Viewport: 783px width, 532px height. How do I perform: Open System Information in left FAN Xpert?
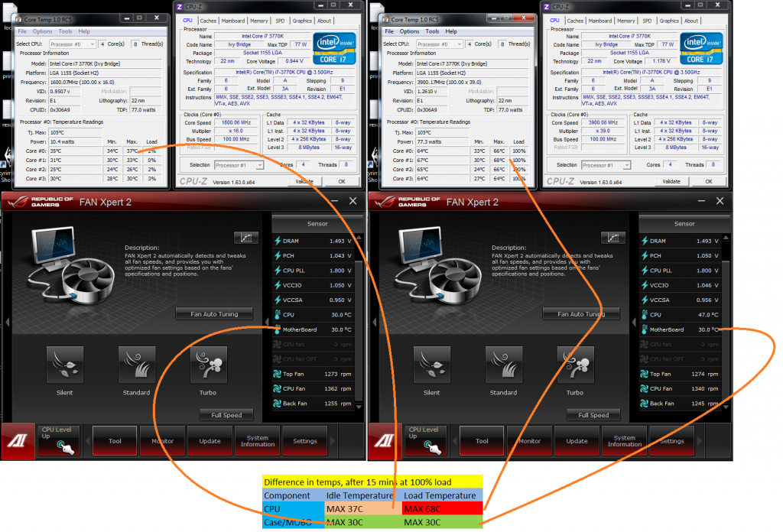pos(258,441)
